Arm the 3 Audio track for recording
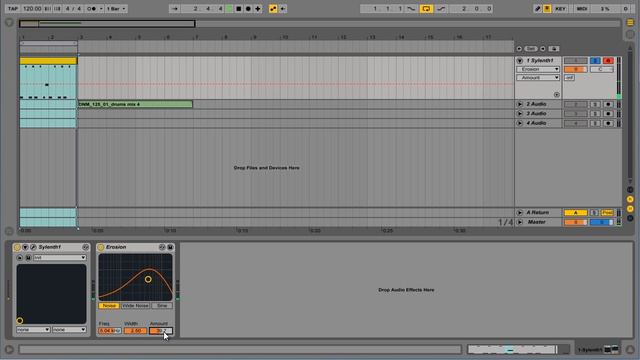The height and width of the screenshot is (360, 640). [x=608, y=114]
